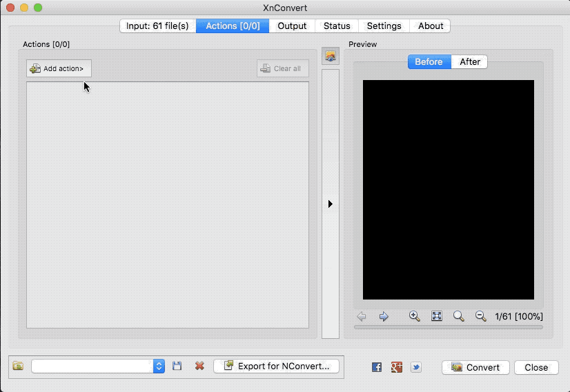This screenshot has width=570, height=392.
Task: Go to the Status tab
Action: click(x=337, y=26)
